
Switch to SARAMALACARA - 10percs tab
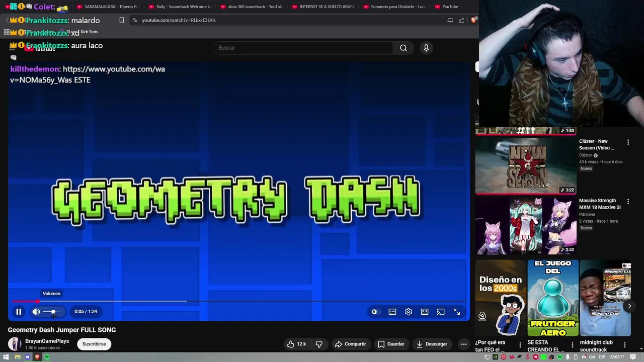click(108, 7)
